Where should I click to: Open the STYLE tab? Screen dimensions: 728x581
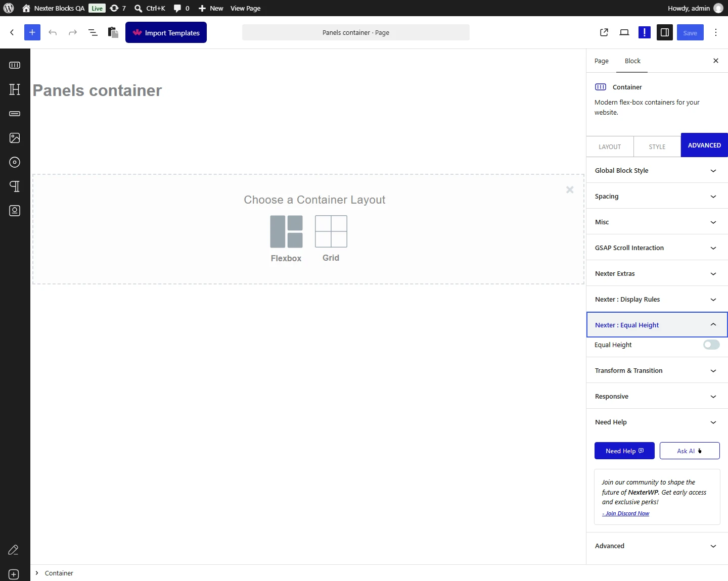click(x=657, y=147)
